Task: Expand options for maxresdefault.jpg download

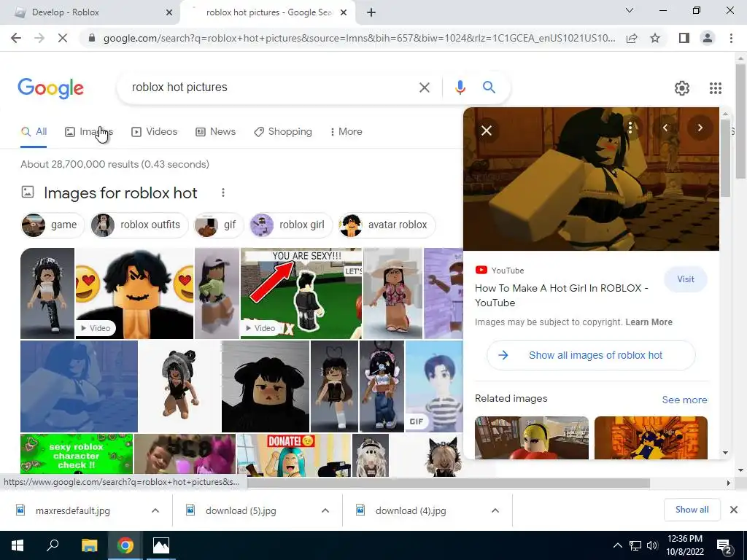Action: [x=155, y=510]
